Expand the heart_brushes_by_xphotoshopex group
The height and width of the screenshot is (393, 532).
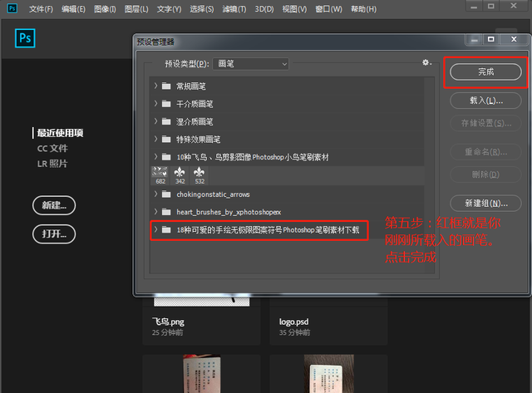(155, 212)
